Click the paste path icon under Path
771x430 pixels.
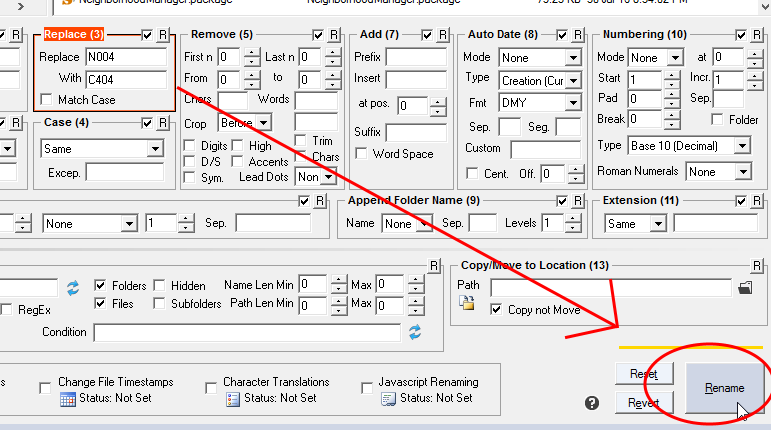467,303
